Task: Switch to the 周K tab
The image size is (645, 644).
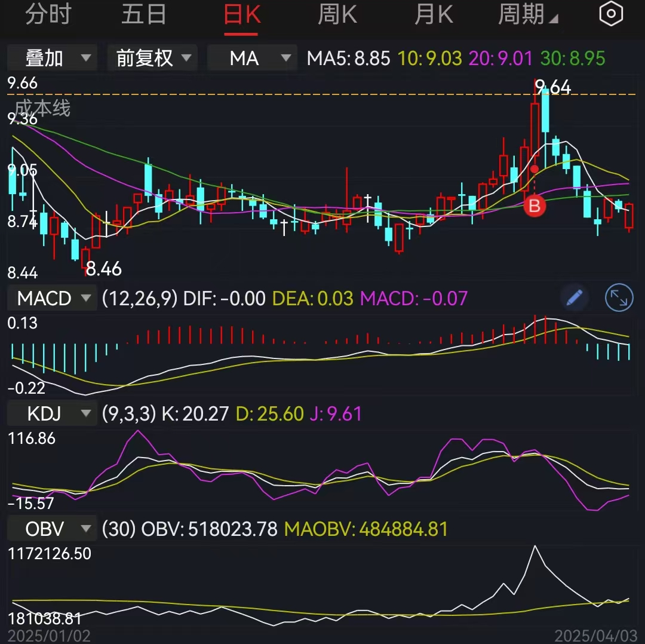Action: [x=337, y=13]
